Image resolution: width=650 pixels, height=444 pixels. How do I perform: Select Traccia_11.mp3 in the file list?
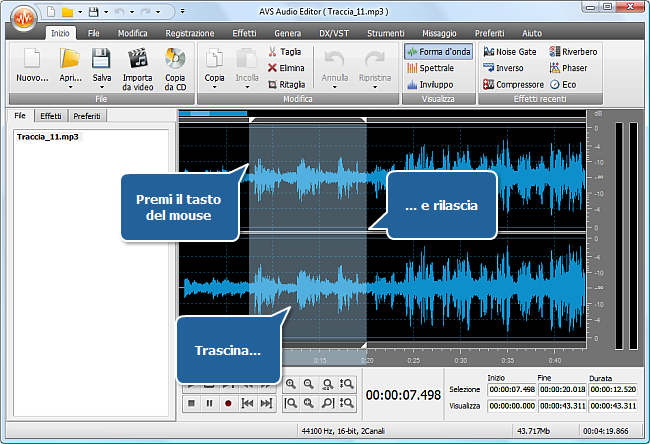[48, 136]
